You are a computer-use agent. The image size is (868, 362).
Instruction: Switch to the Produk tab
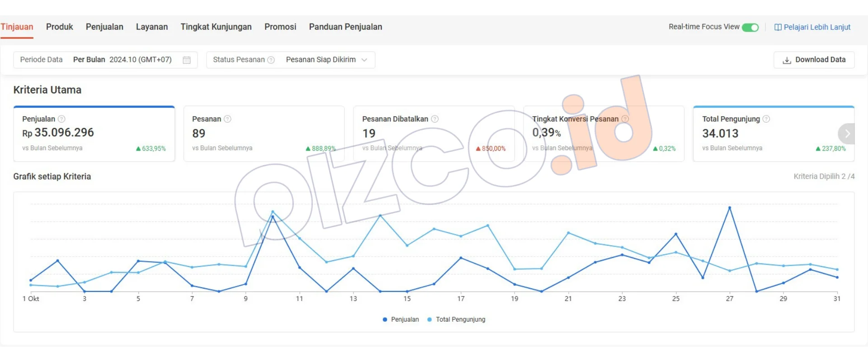pyautogui.click(x=59, y=27)
